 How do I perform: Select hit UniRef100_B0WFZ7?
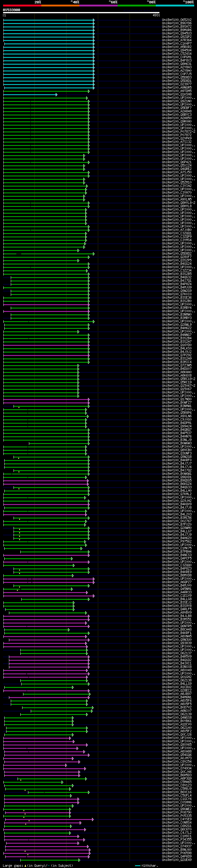coord(177,403)
